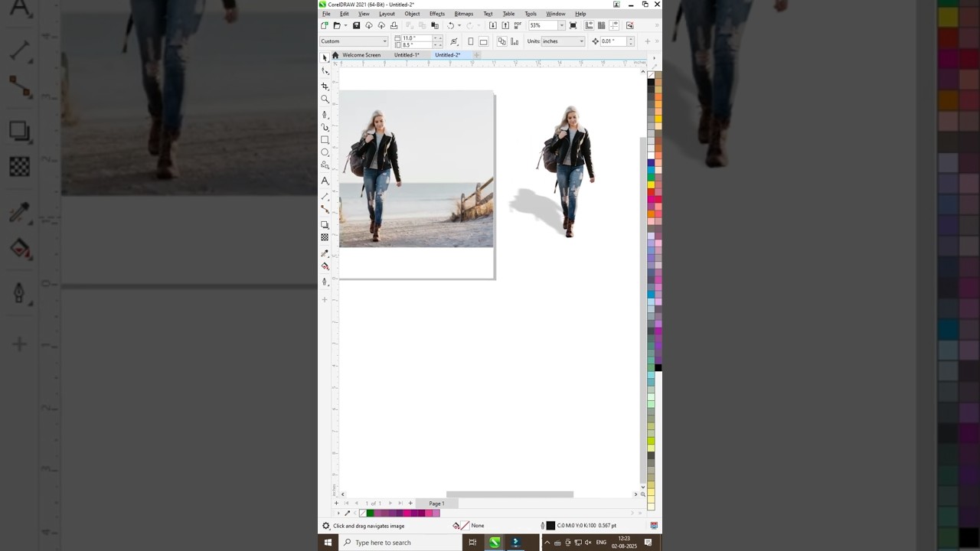This screenshot has width=980, height=551.
Task: Select the Page 1 tab
Action: 436,504
